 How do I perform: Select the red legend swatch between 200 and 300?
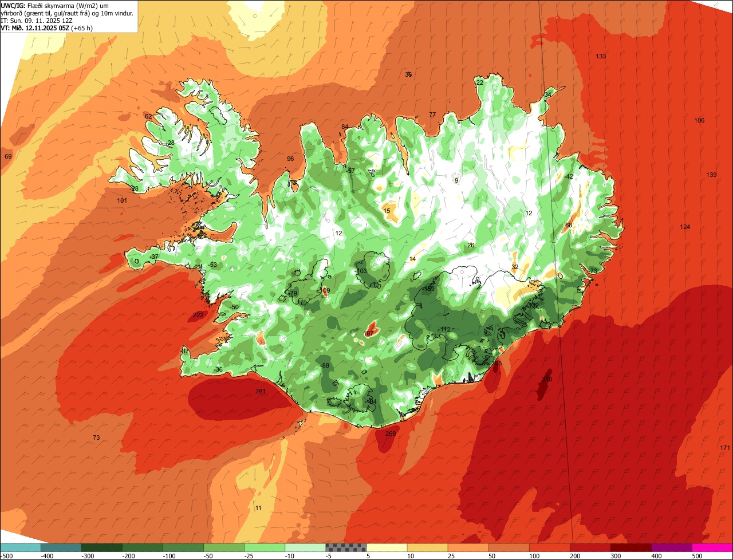pyautogui.click(x=589, y=547)
